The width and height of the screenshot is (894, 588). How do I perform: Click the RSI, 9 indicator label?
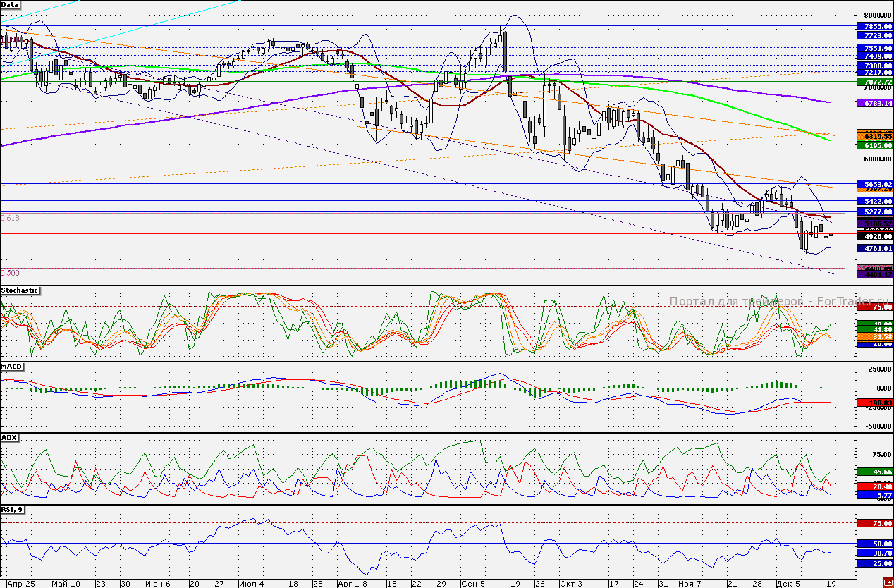point(13,509)
